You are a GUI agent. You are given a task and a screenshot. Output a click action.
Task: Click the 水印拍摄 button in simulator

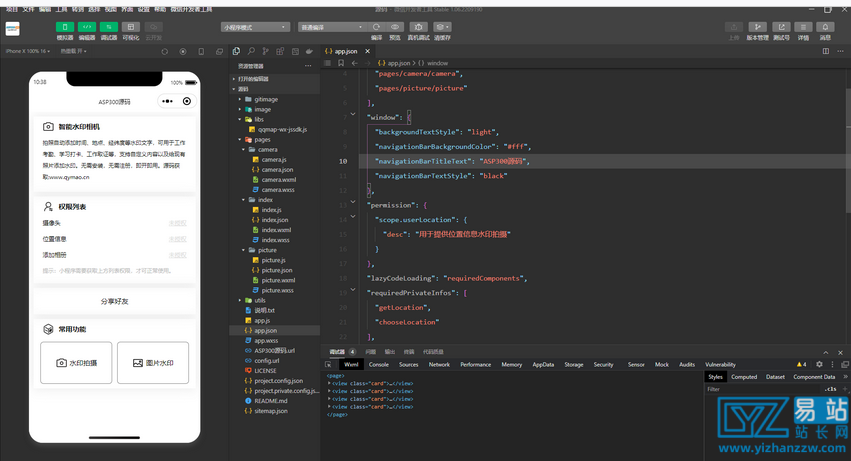pos(76,363)
